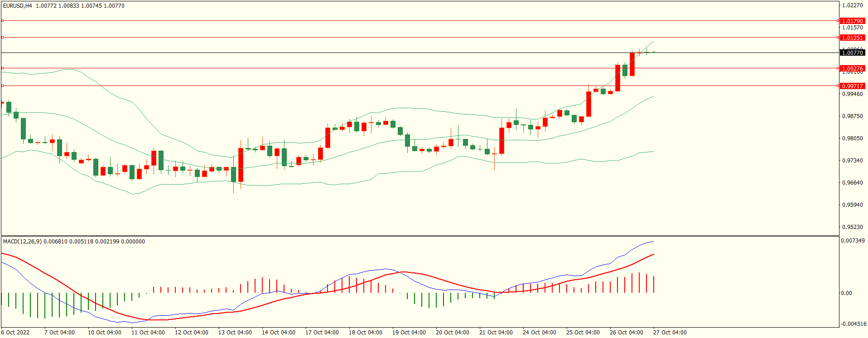The image size is (868, 338).
Task: Select left handle of the 1.00276 red line
Action: click(2, 68)
